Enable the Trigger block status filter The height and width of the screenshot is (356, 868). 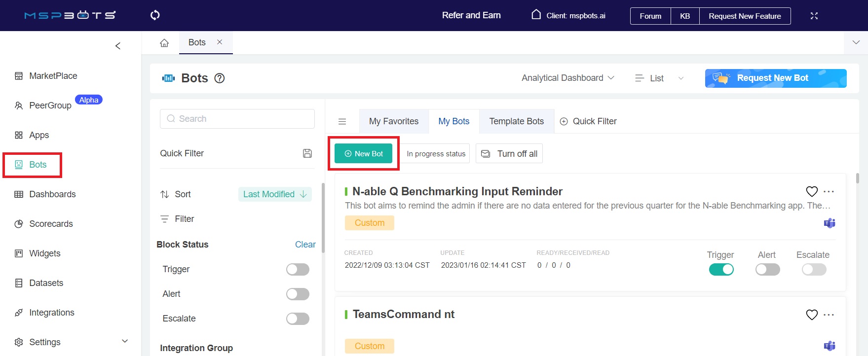coord(298,270)
